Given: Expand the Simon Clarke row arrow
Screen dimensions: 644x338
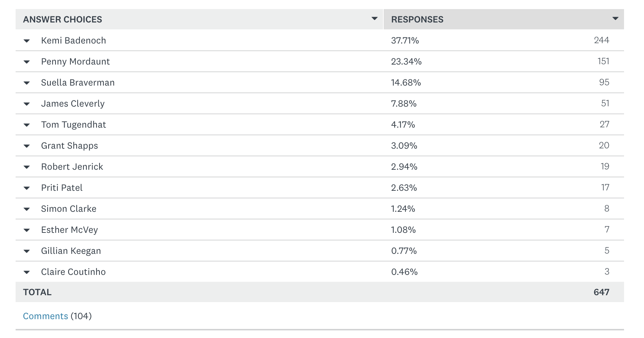Looking at the screenshot, I should click(27, 209).
